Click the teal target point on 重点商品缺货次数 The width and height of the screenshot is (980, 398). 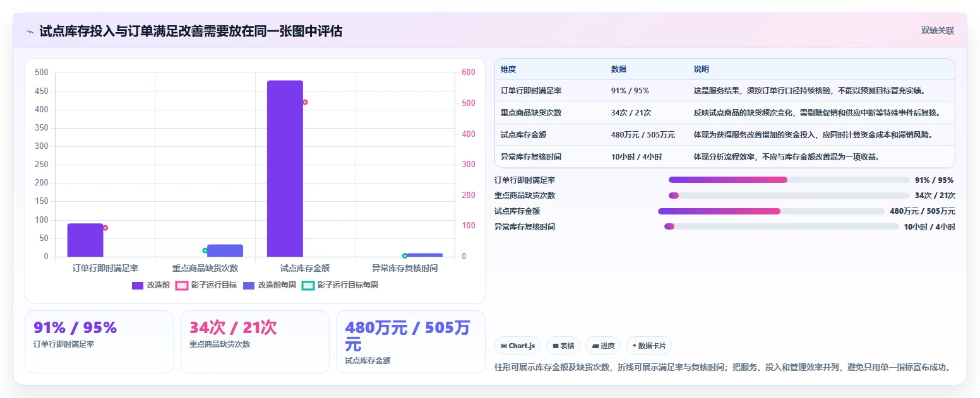tap(205, 250)
